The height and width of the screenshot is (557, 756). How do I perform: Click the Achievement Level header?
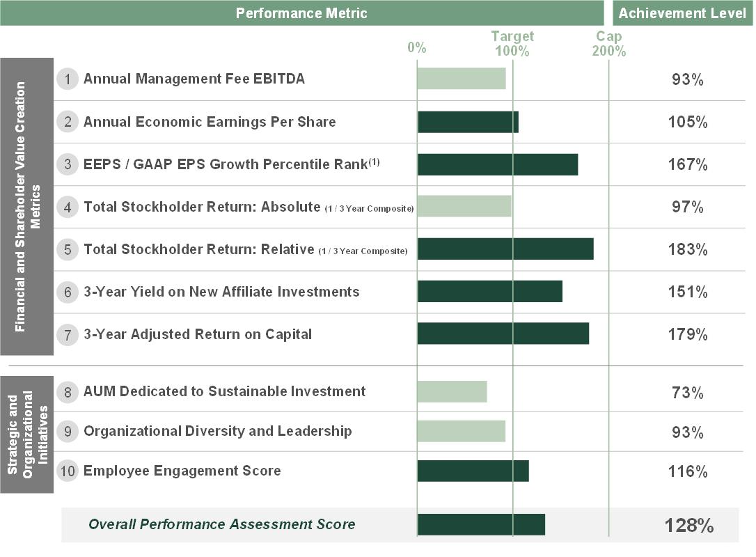(x=682, y=13)
